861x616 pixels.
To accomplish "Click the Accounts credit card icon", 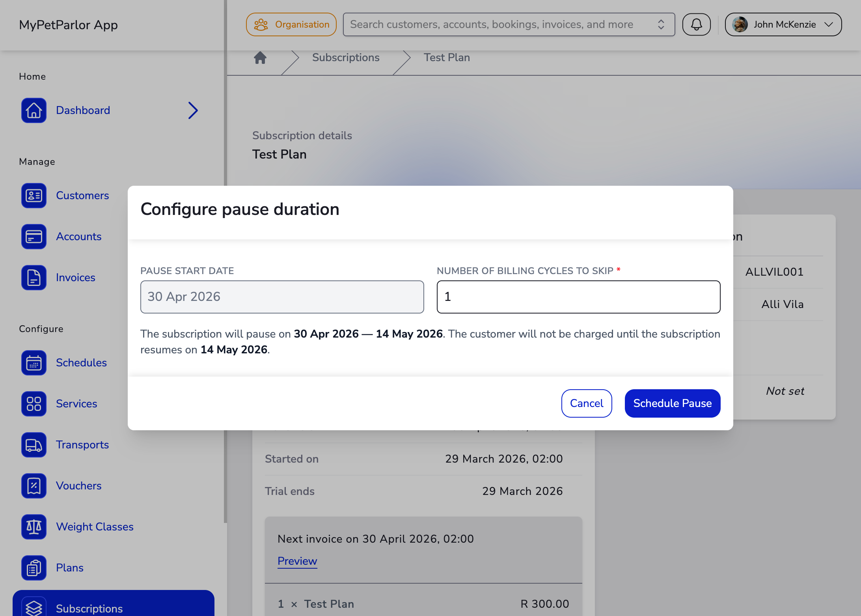I will coord(34,237).
